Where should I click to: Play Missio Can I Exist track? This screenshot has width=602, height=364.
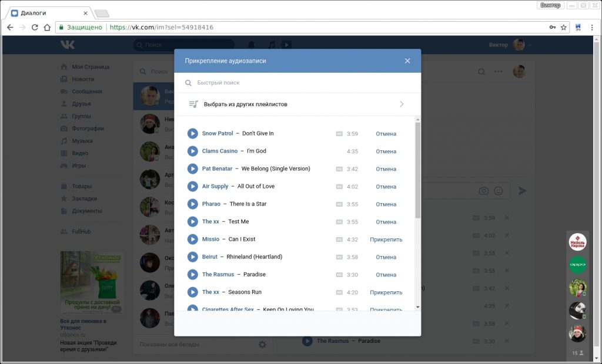[192, 240]
